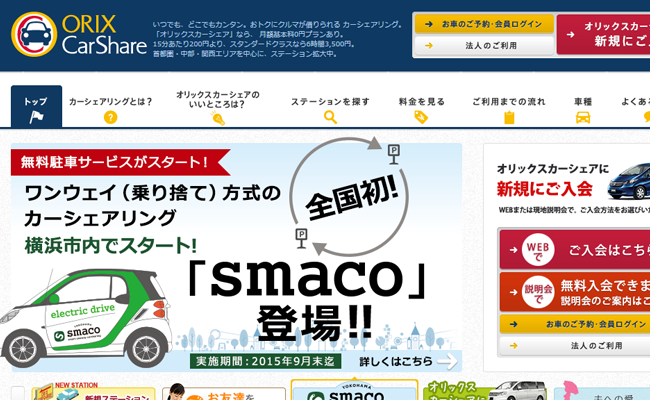Click the carousel previous arrow button
Viewport: 650px width, 400px height.
[18, 393]
